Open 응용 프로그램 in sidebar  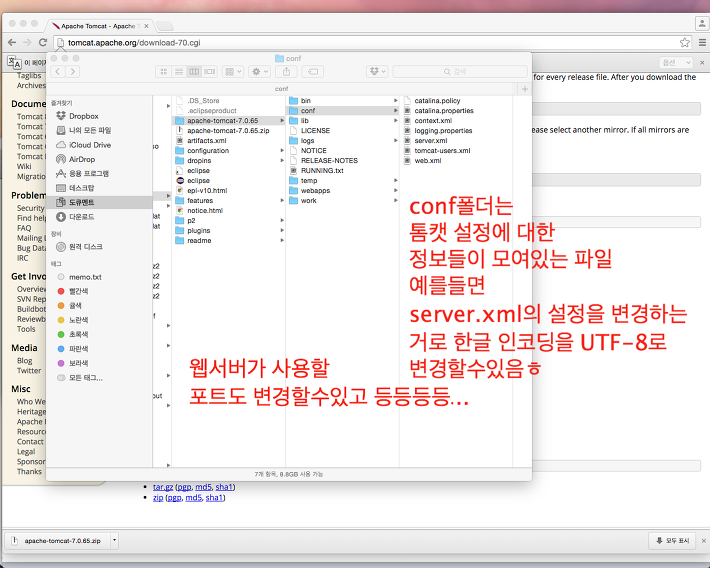coord(82,173)
